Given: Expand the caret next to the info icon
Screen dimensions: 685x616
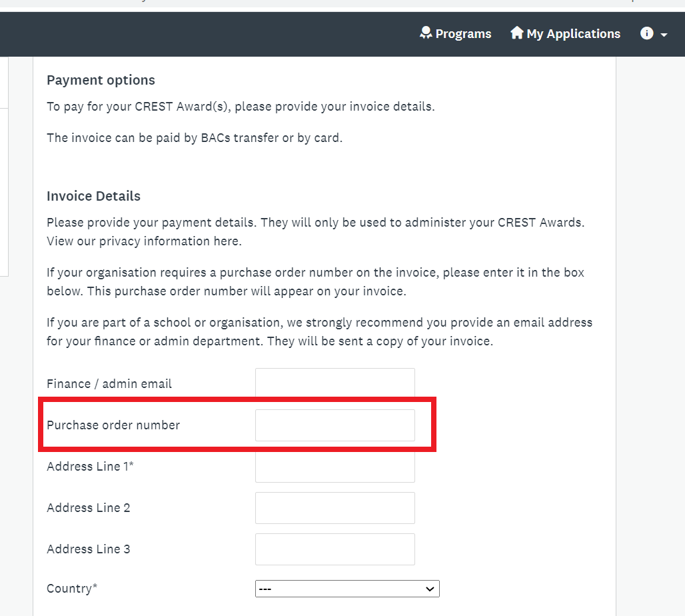Looking at the screenshot, I should [x=664, y=35].
